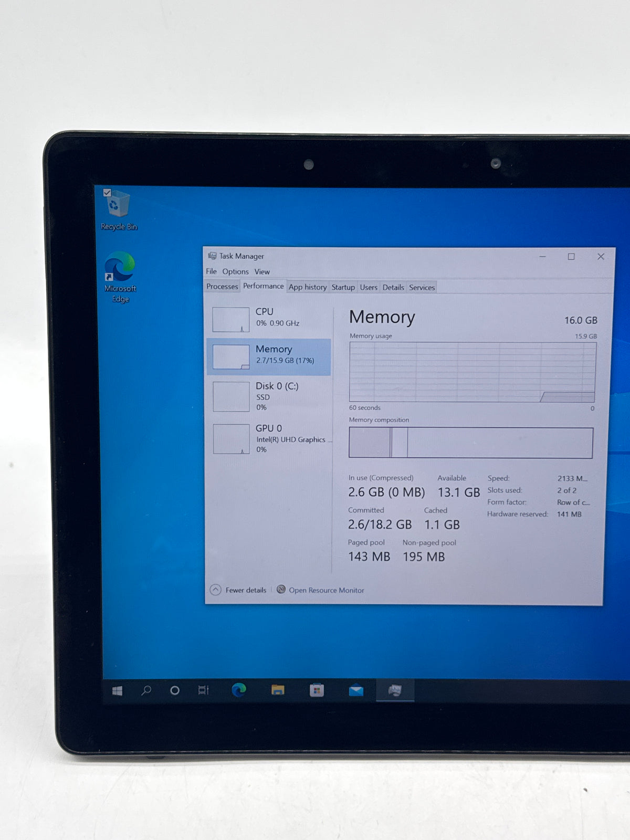The height and width of the screenshot is (840, 630).
Task: Open the File menu
Action: coord(211,271)
